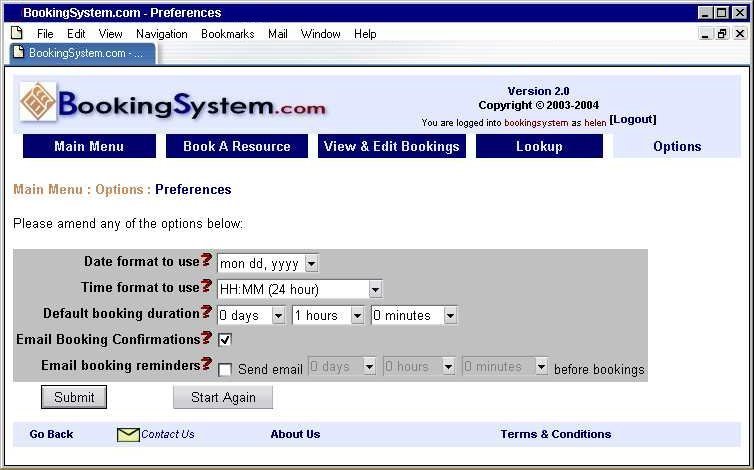Click Options in the breadcrumb

(x=119, y=190)
